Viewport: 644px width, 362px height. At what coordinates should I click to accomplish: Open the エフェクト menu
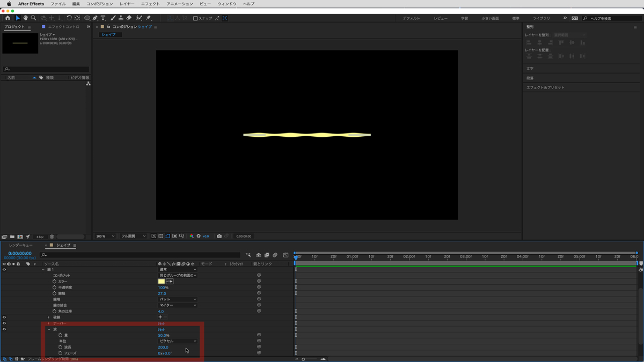tap(150, 4)
